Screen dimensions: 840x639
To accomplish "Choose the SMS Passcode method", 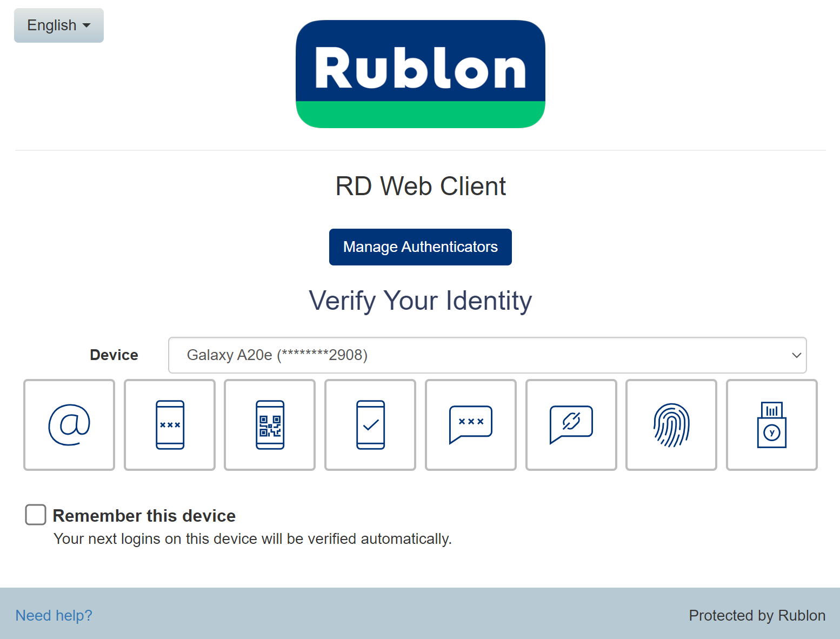I will 470,424.
